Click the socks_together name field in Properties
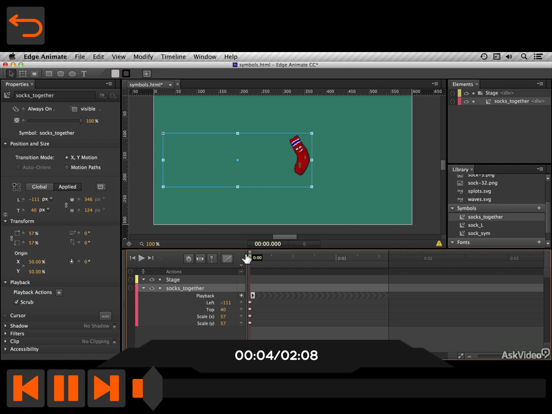 55,95
